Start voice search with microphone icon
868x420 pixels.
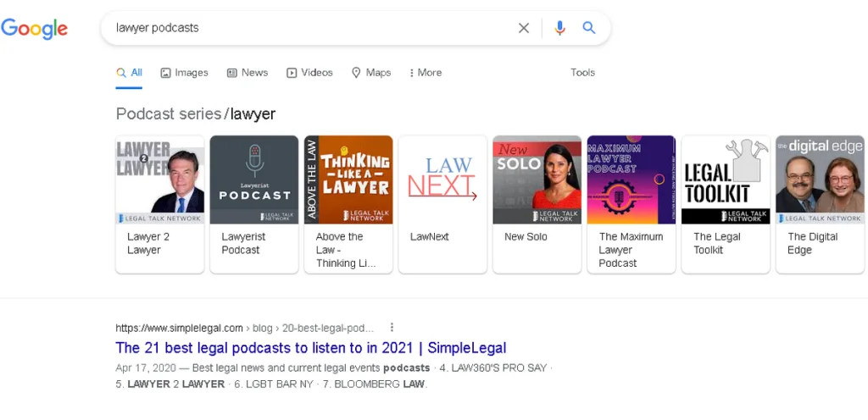pyautogui.click(x=559, y=28)
